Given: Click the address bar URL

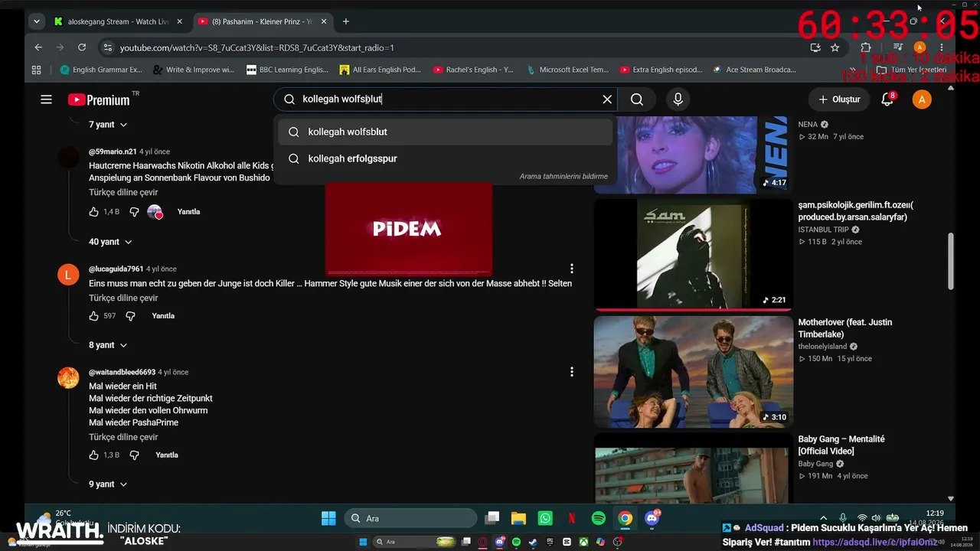Looking at the screenshot, I should (257, 47).
